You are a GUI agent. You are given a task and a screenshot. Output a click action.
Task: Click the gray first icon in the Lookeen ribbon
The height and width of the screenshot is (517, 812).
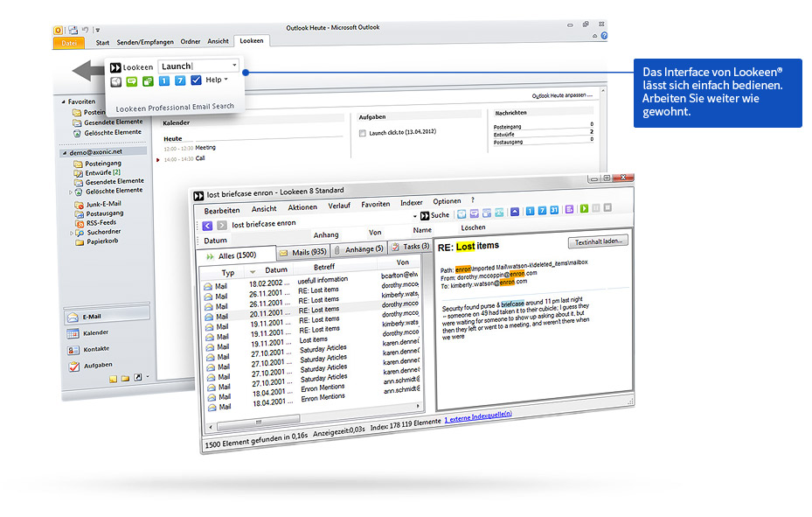[x=116, y=82]
